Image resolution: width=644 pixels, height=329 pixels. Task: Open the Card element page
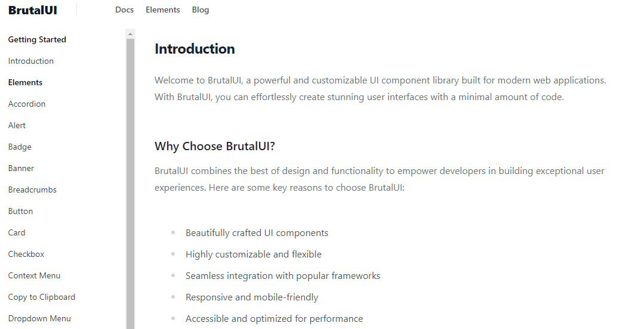tap(17, 232)
